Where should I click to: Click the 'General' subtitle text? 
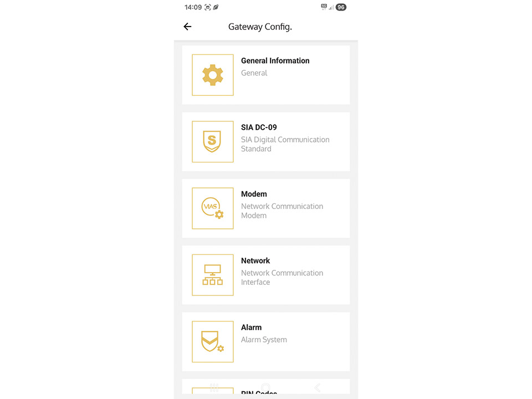[x=254, y=73]
